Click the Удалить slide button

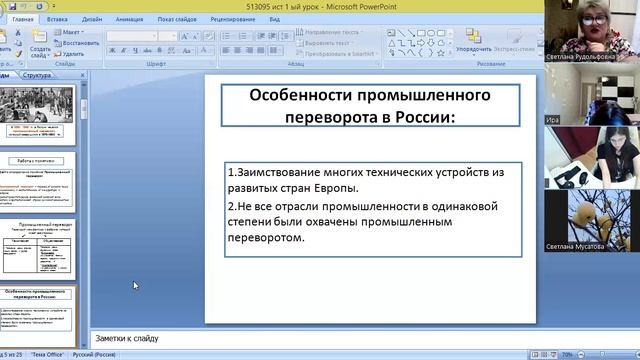click(x=69, y=54)
